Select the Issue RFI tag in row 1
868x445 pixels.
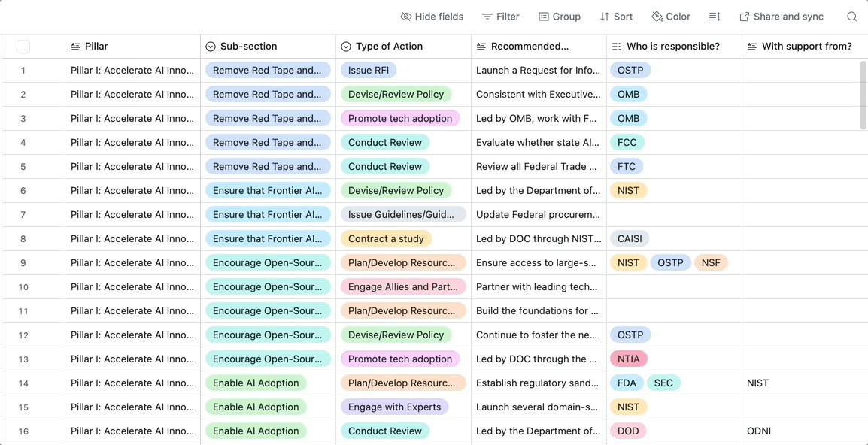(x=369, y=71)
